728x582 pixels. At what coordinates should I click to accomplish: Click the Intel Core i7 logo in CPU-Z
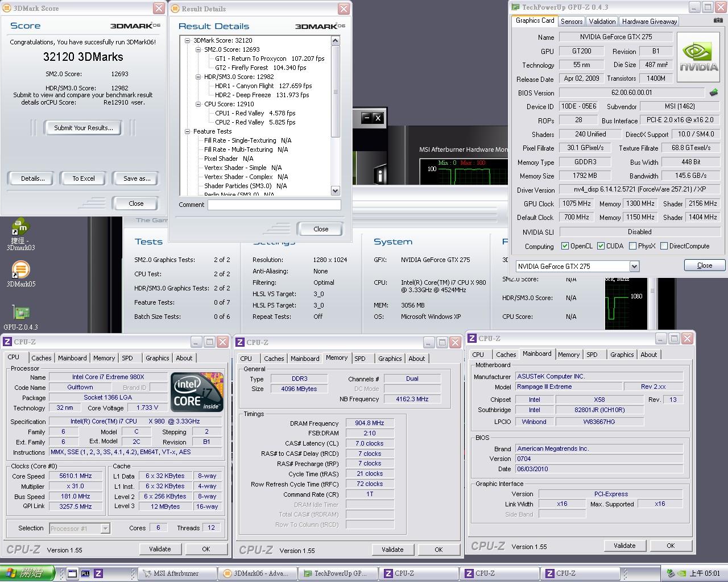[197, 392]
